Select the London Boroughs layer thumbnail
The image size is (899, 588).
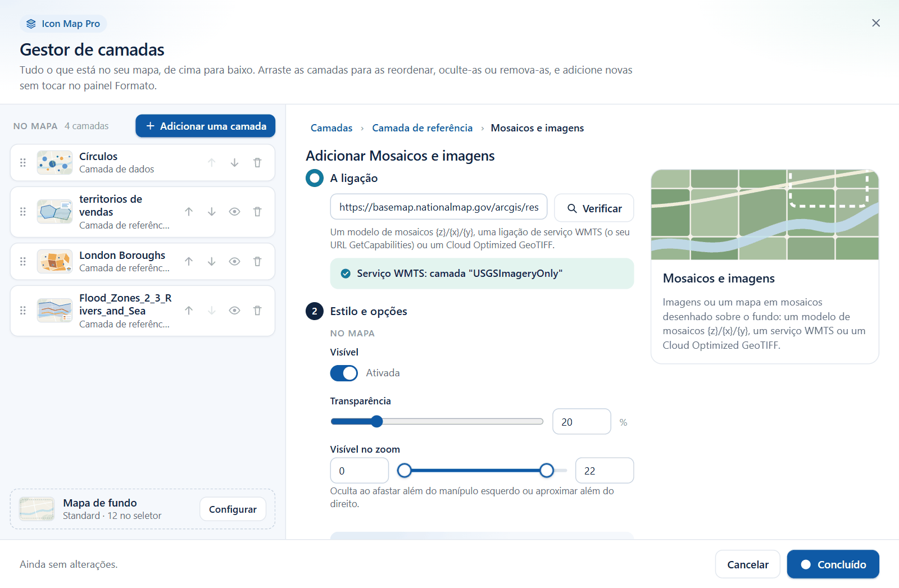click(x=55, y=262)
